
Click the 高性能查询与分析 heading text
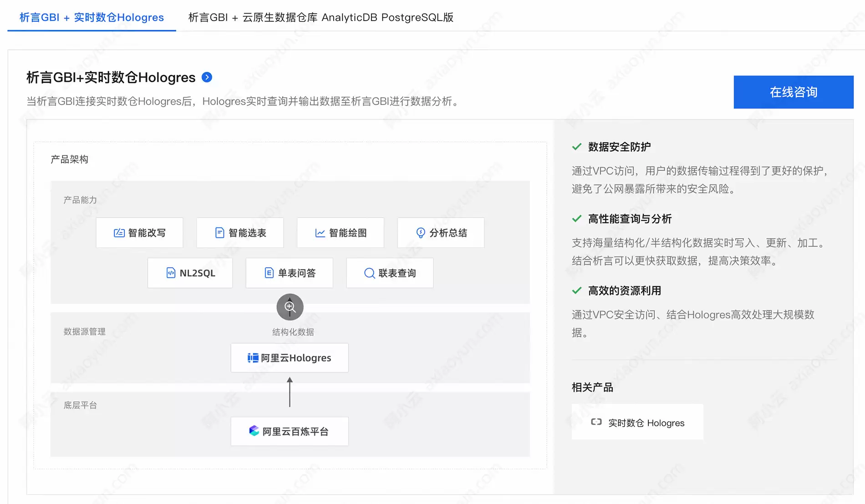click(630, 219)
